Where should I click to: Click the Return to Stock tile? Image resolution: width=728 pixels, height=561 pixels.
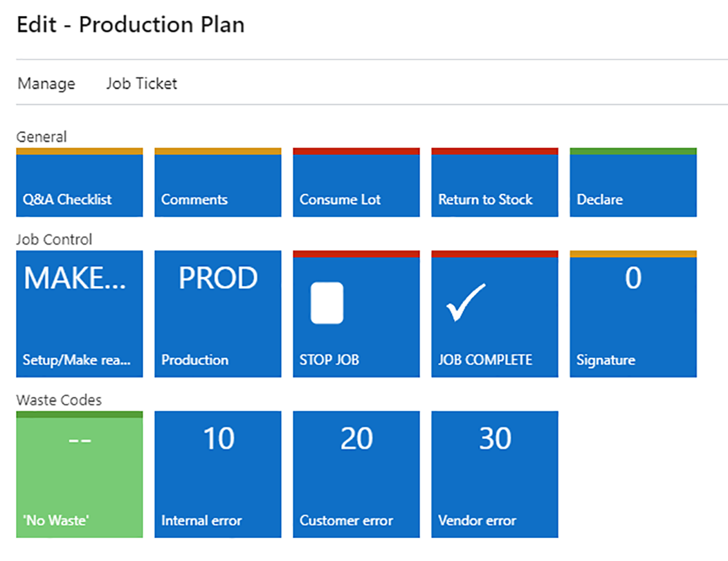tap(494, 181)
